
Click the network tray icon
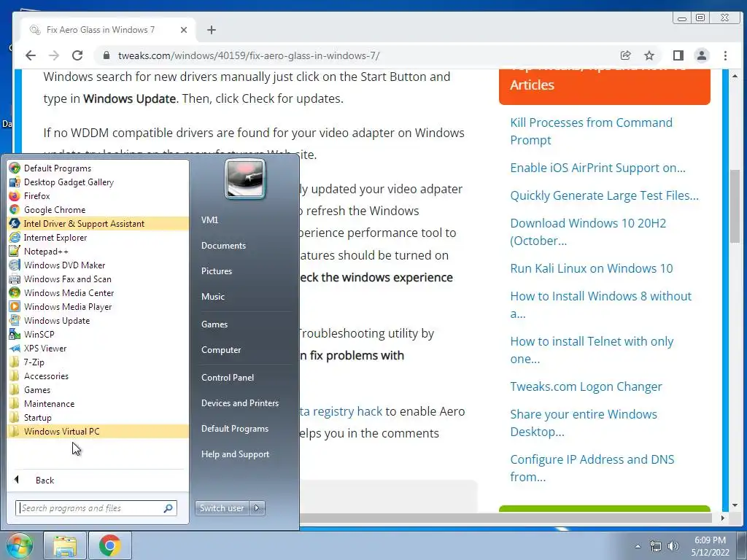(656, 546)
